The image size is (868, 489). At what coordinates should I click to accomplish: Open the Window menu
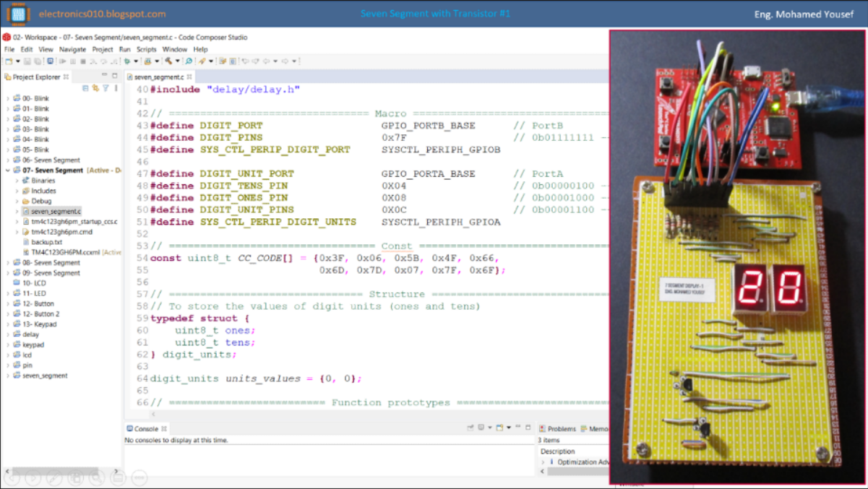click(x=175, y=49)
